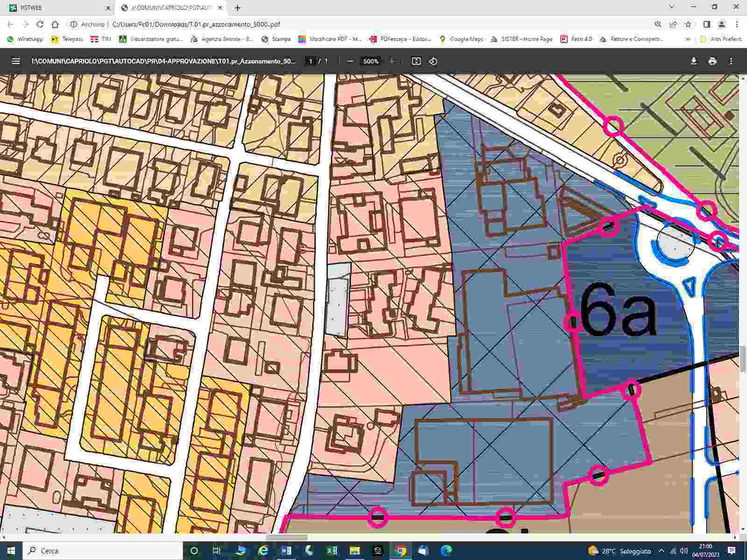The image size is (747, 560).
Task: Open the Google Maps bookmark
Action: coord(461,39)
